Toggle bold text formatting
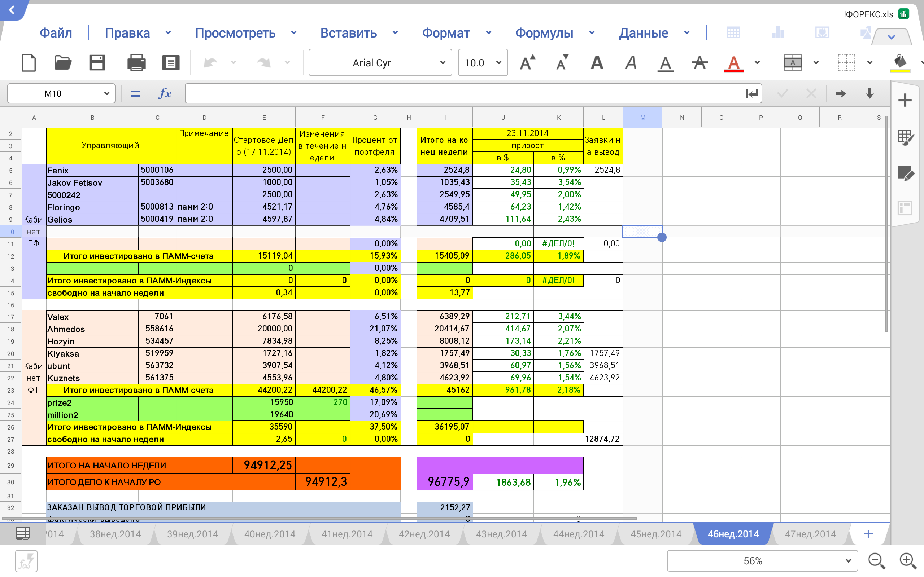This screenshot has width=924, height=577. click(x=597, y=63)
